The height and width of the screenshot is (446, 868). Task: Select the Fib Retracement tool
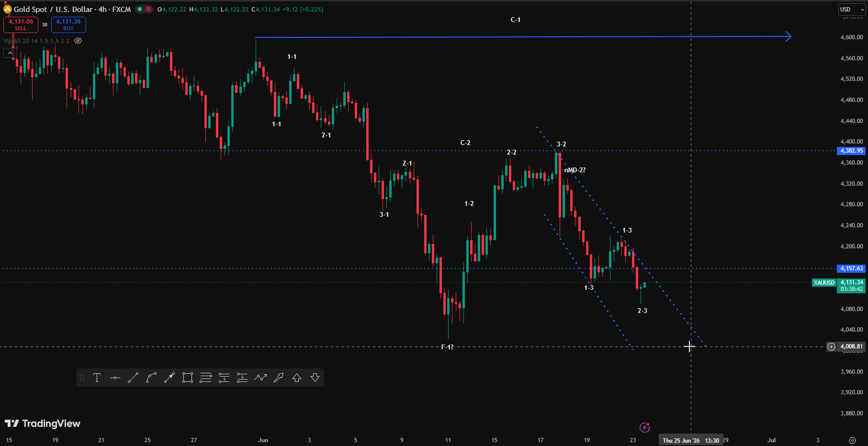[x=206, y=378]
